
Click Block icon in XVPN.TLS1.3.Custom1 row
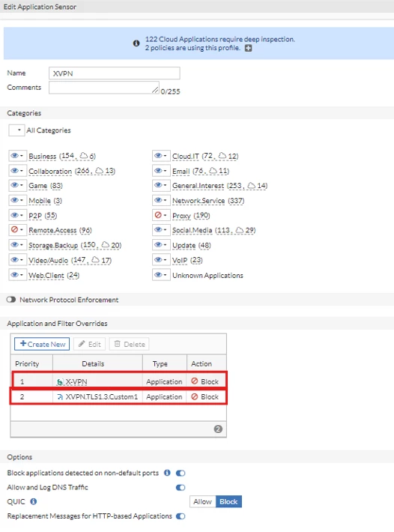pos(195,396)
